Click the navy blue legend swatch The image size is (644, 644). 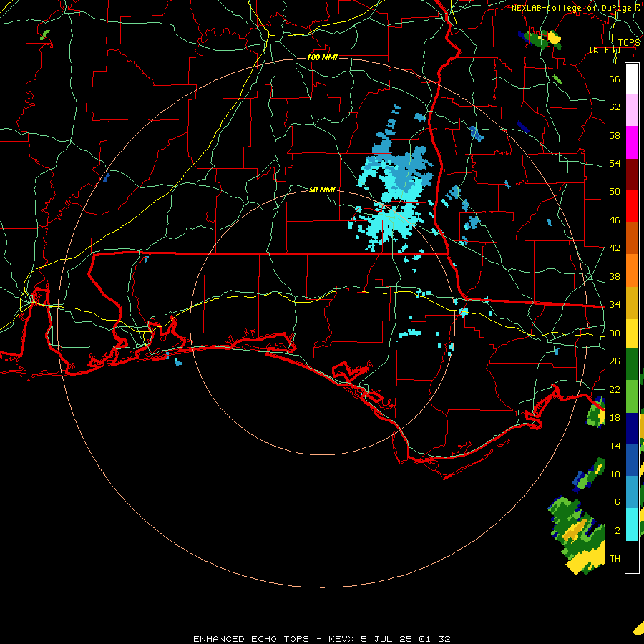click(x=632, y=428)
